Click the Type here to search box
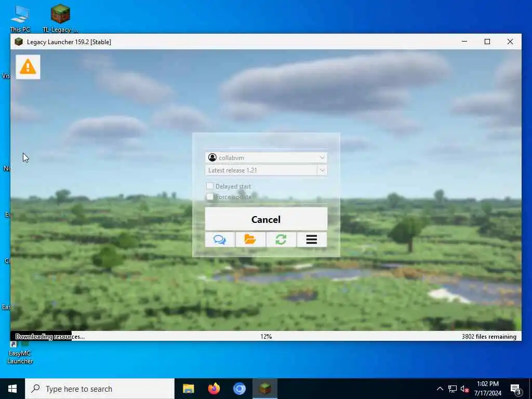 pyautogui.click(x=100, y=389)
